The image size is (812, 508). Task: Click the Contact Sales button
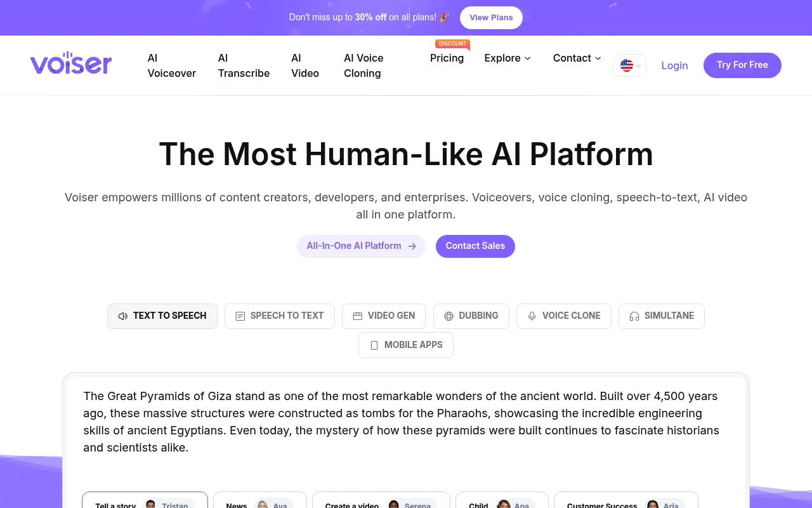[x=475, y=246]
